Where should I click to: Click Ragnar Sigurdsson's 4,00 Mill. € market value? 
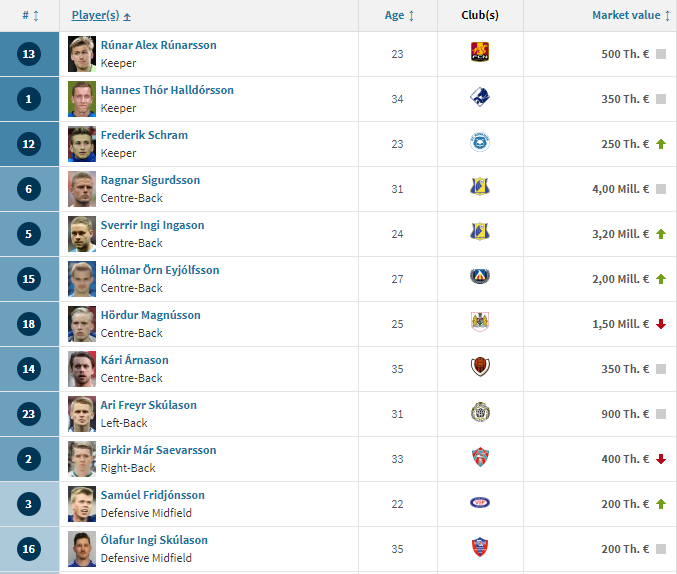tap(620, 189)
